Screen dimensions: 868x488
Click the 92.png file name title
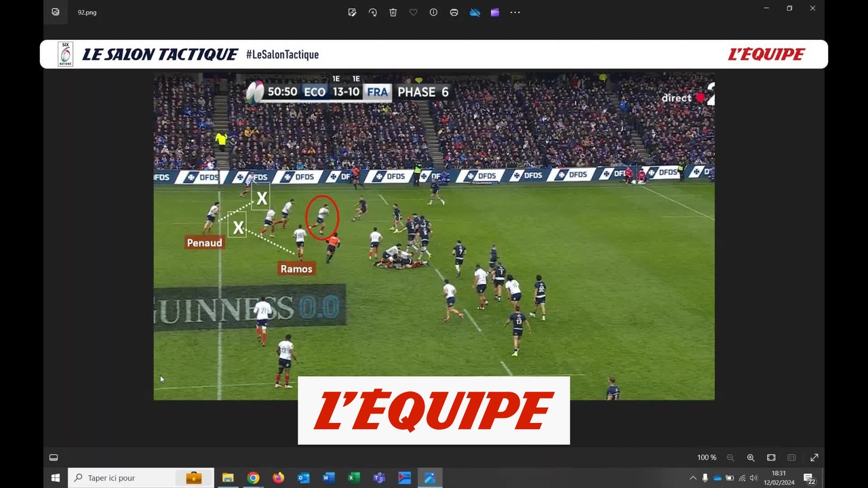pyautogui.click(x=87, y=12)
